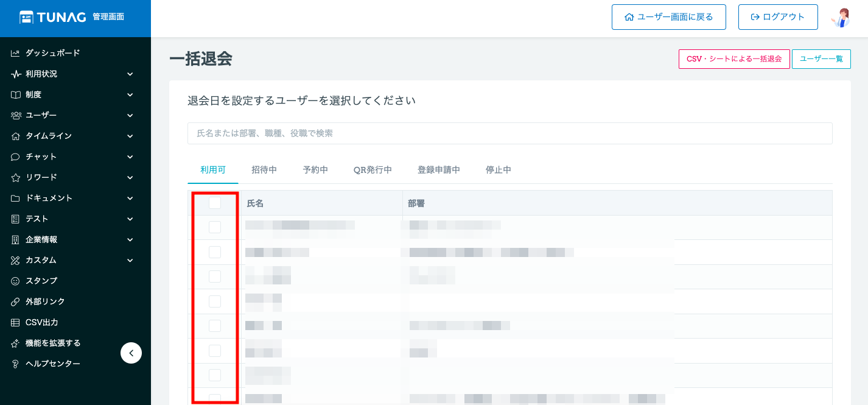Expand the リワード menu chevron
Screen dimensions: 868x405
pyautogui.click(x=130, y=177)
